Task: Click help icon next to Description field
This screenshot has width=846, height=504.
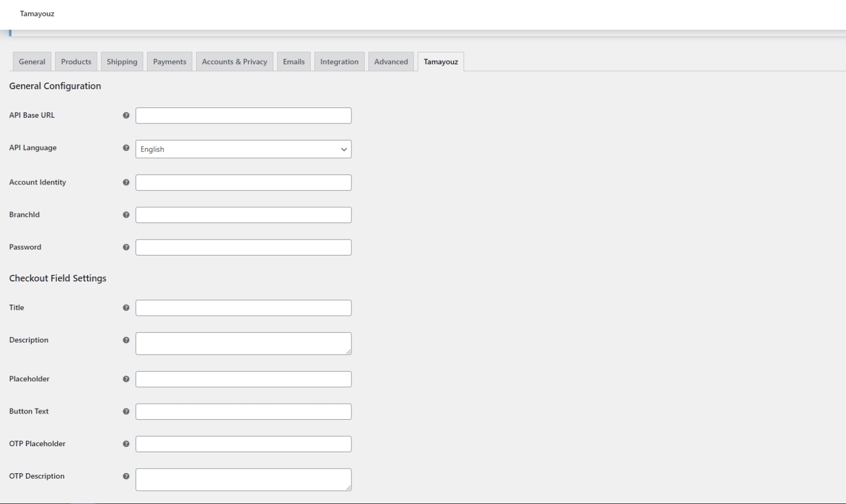Action: point(126,340)
